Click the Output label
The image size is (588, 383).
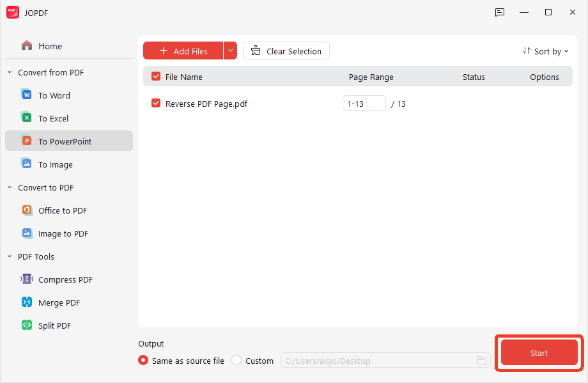151,343
